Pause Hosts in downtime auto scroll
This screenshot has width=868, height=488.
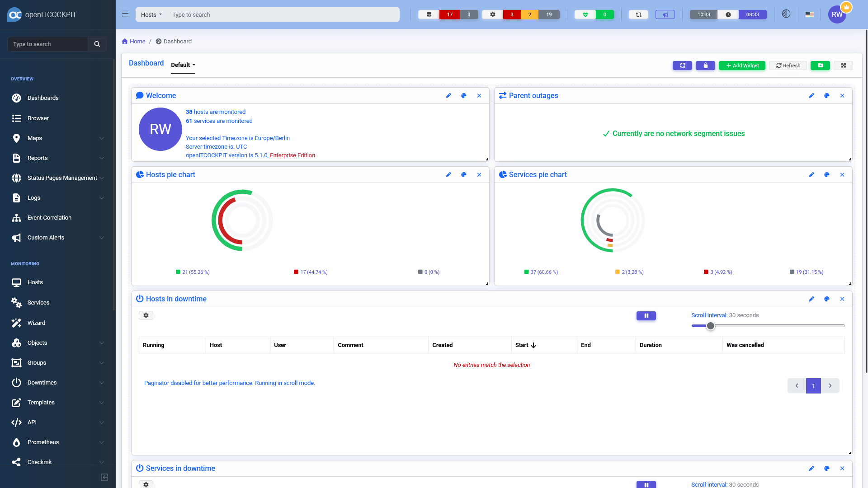point(646,316)
